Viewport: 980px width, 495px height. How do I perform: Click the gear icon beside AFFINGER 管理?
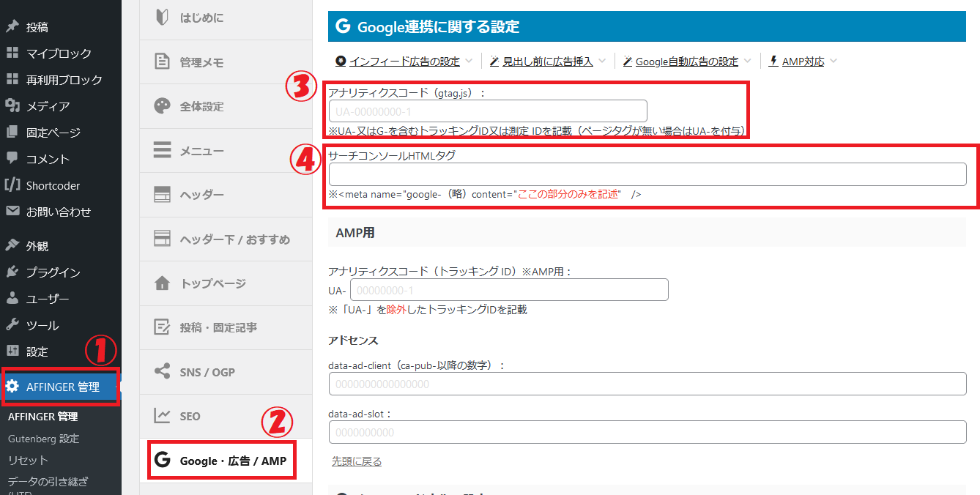tap(12, 387)
